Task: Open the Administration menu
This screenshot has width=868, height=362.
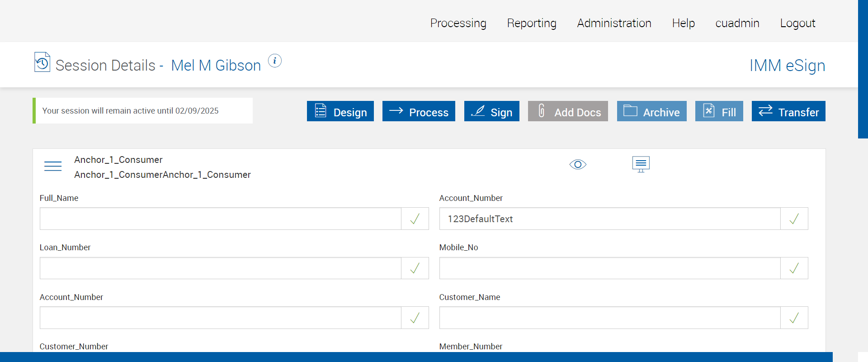Action: [614, 23]
